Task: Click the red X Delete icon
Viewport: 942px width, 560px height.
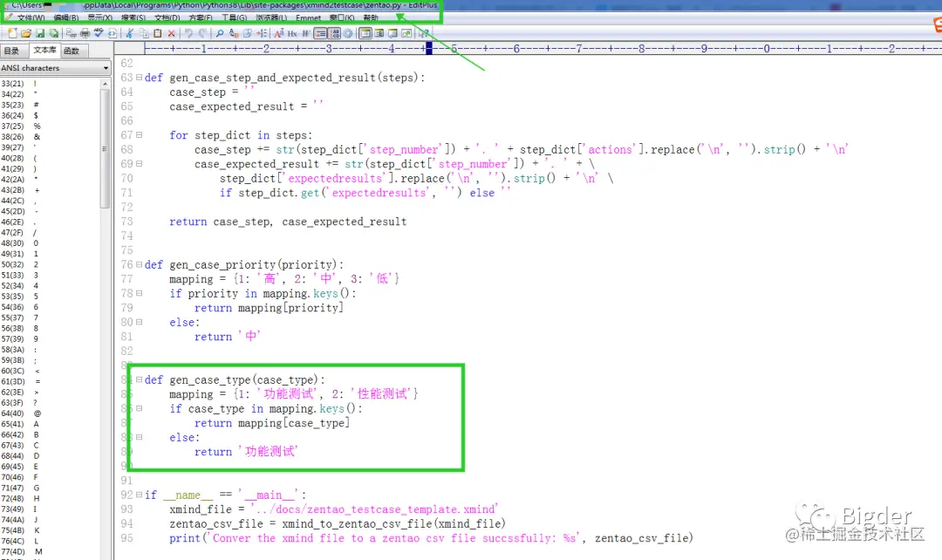Action: [171, 34]
